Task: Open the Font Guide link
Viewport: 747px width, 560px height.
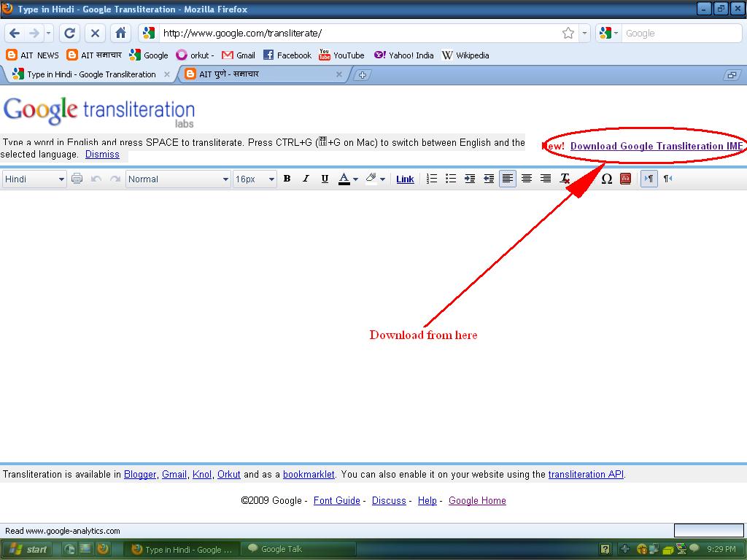Action: pos(337,500)
